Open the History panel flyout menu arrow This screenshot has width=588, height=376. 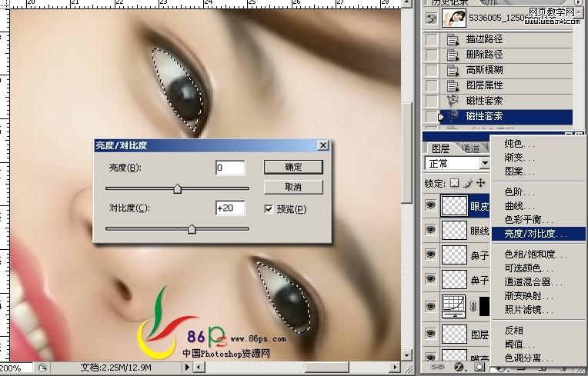[580, 2]
